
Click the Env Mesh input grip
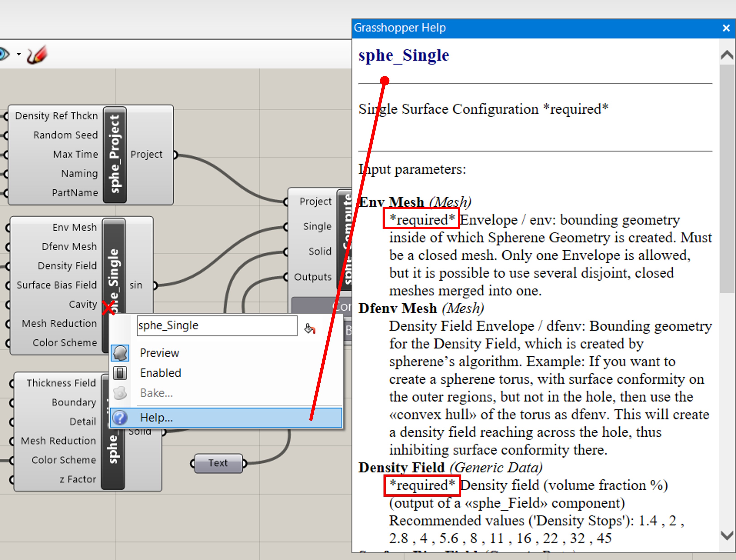8,228
